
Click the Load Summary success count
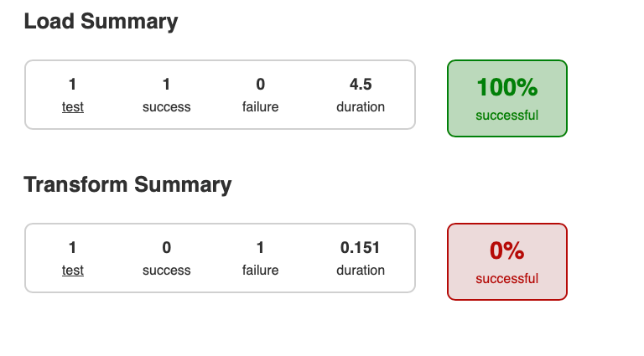[166, 85]
